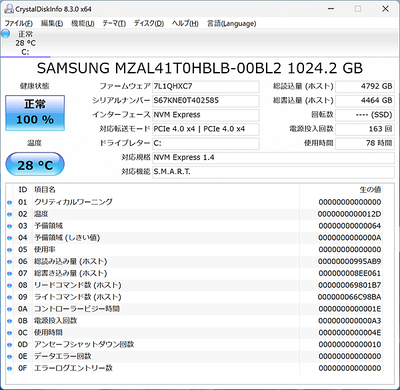Click raw value 0000000000004E
Viewport: 400px width, 390px height.
pyautogui.click(x=349, y=333)
